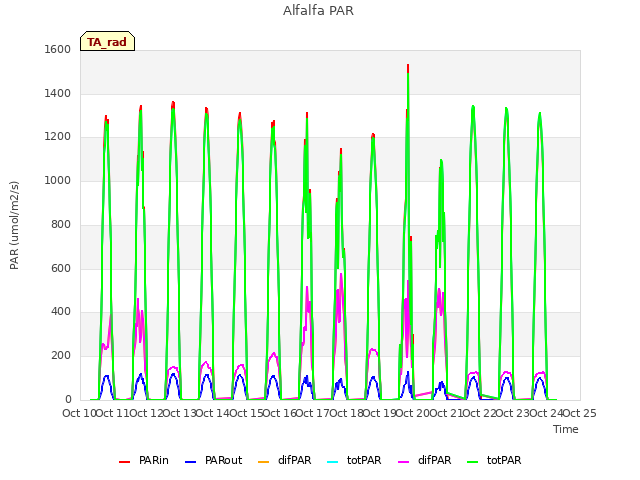Click the cyan totPAR legend swatch
This screenshot has height=480, width=640.
[x=333, y=461]
